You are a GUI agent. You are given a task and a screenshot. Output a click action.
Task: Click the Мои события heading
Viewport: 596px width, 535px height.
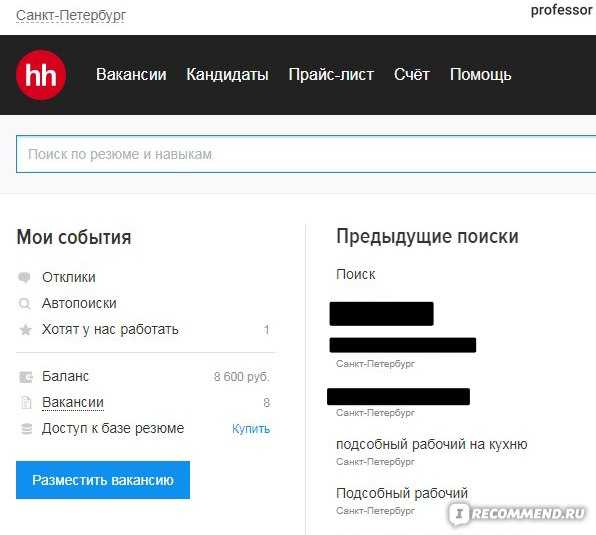click(x=74, y=237)
